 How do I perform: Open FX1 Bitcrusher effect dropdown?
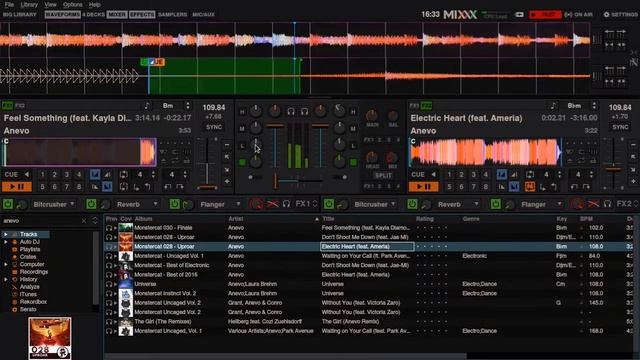(x=53, y=204)
